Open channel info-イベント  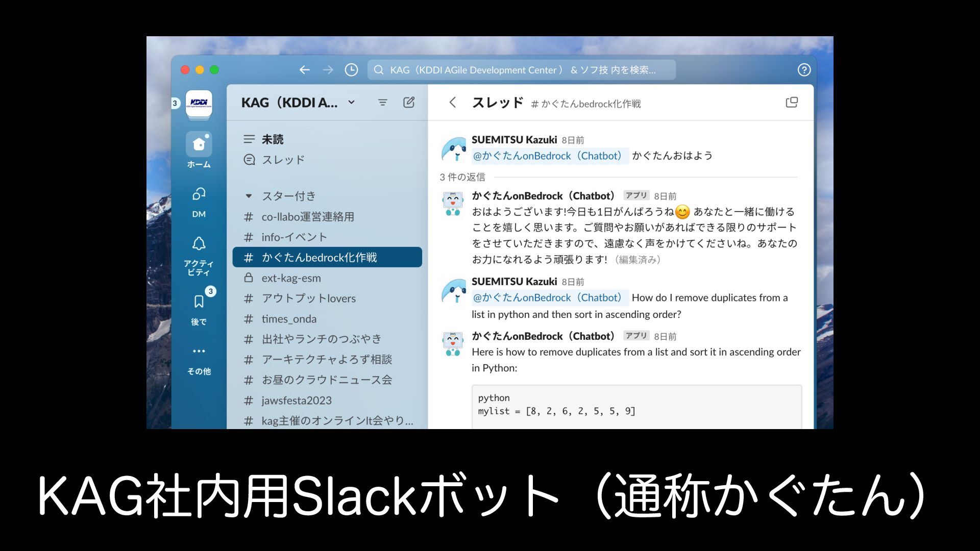point(327,237)
